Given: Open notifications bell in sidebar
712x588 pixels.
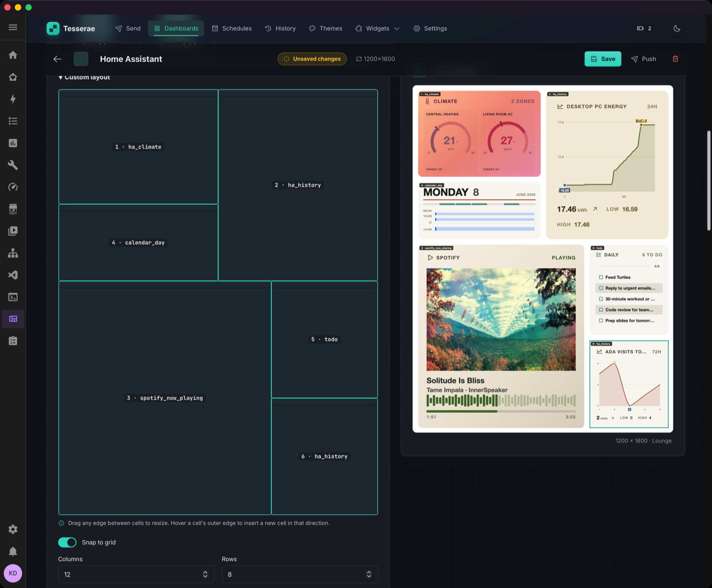Looking at the screenshot, I should click(x=13, y=552).
